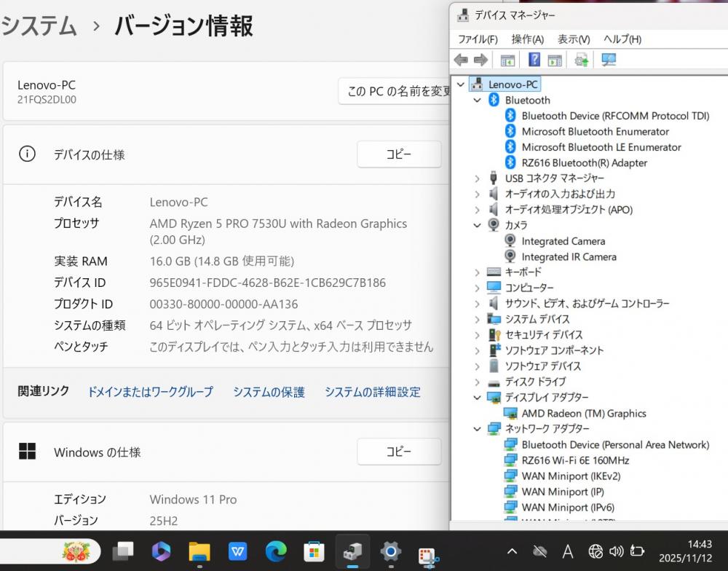Open File Explorer from the taskbar
This screenshot has height=571, width=728.
tap(199, 551)
